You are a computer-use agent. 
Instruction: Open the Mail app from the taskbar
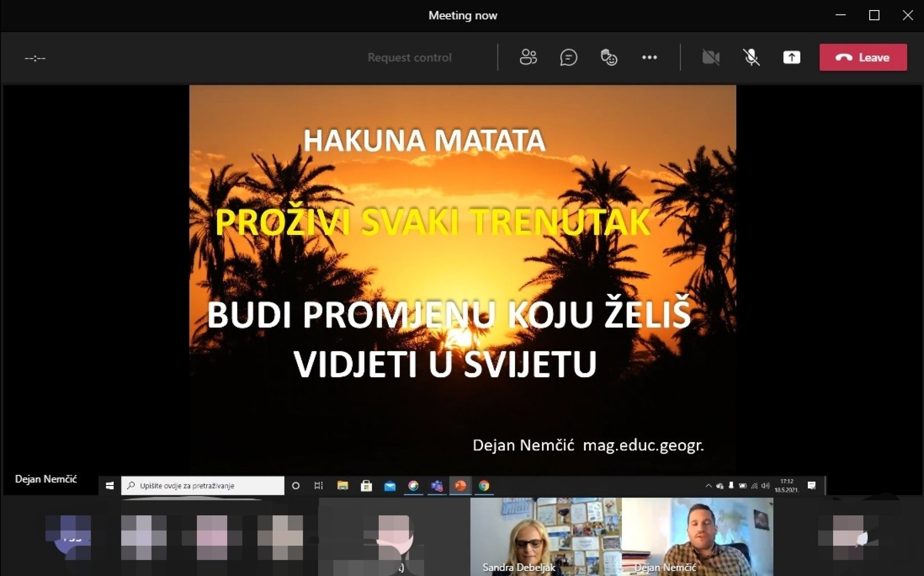click(x=390, y=486)
